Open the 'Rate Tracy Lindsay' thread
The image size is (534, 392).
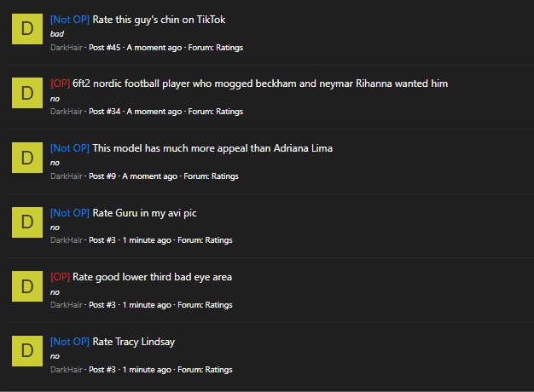pos(133,342)
